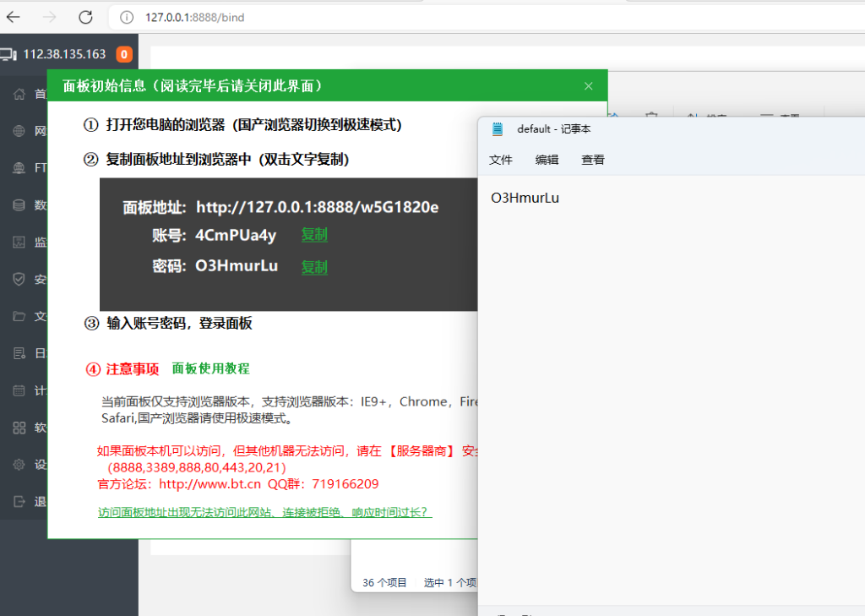The height and width of the screenshot is (616, 865).
Task: Open the Security shield icon in sidebar
Action: pos(19,280)
